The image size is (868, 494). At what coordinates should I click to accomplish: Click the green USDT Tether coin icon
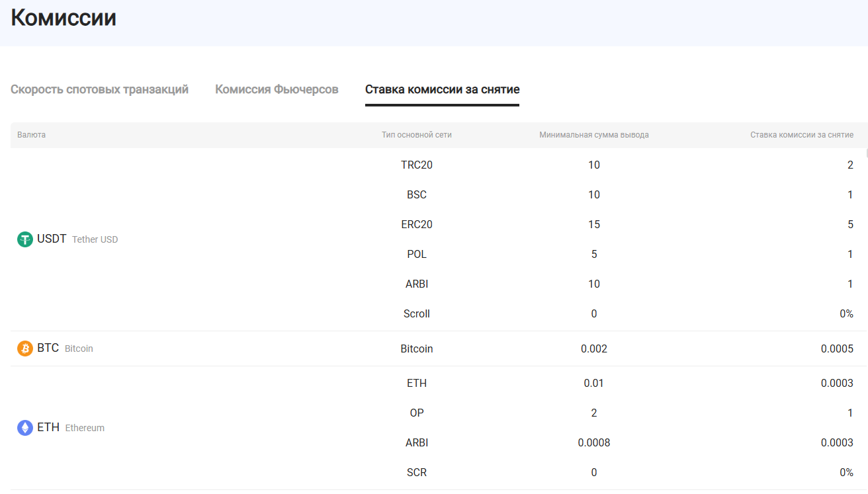tap(25, 239)
